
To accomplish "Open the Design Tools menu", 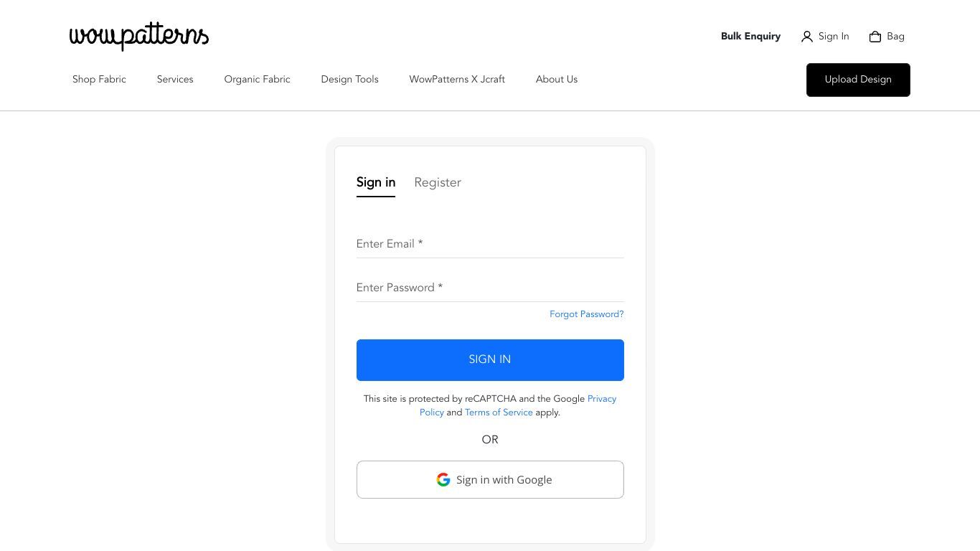I will pyautogui.click(x=349, y=80).
